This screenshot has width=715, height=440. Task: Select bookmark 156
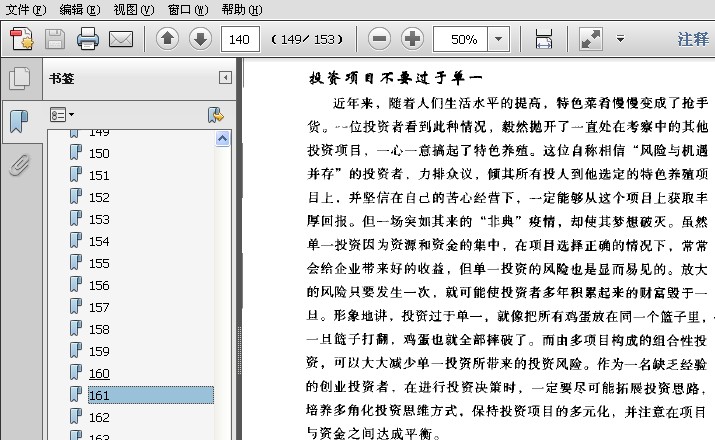99,285
